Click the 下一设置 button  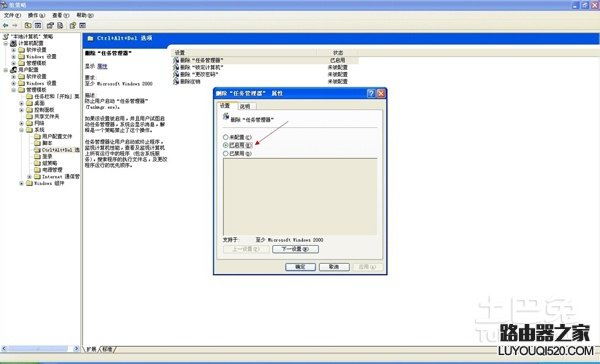(295, 249)
